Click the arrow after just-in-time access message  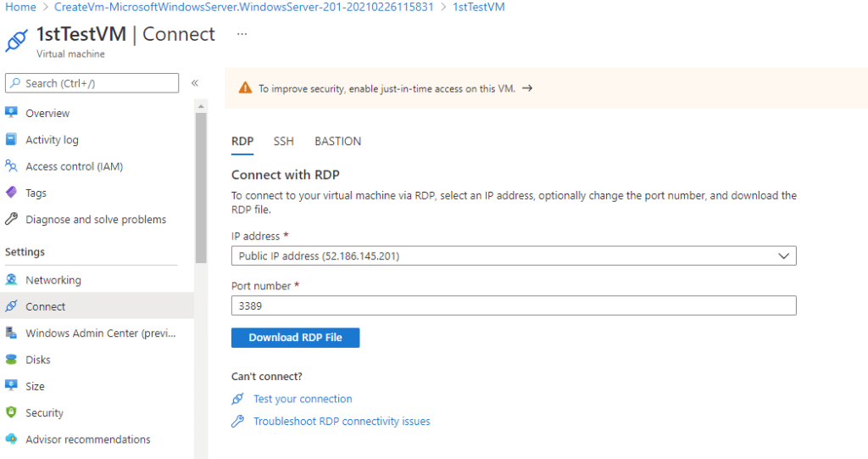tap(527, 88)
